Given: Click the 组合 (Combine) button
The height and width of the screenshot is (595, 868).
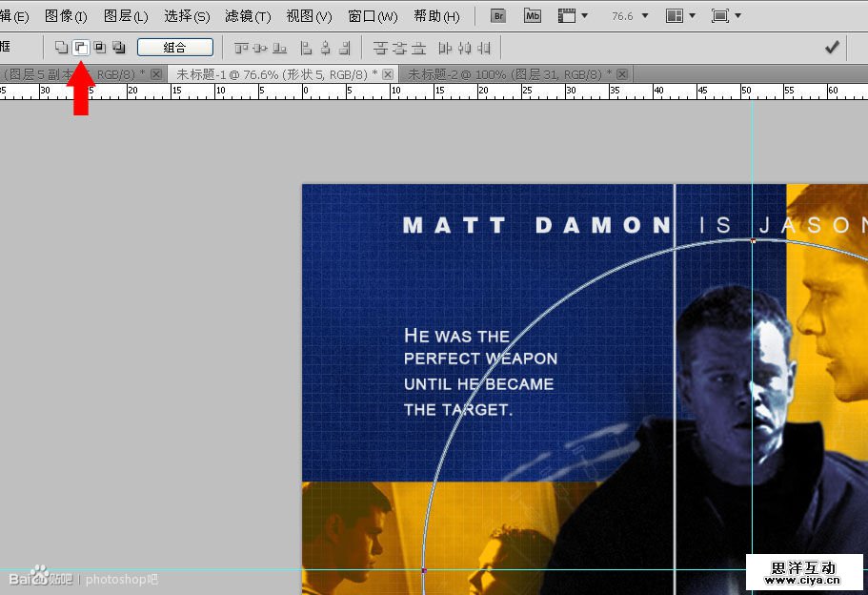Looking at the screenshot, I should pos(174,48).
